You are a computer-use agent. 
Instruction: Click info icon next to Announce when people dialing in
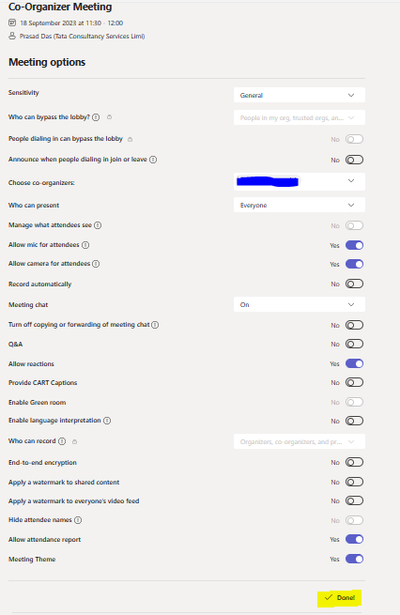point(153,160)
